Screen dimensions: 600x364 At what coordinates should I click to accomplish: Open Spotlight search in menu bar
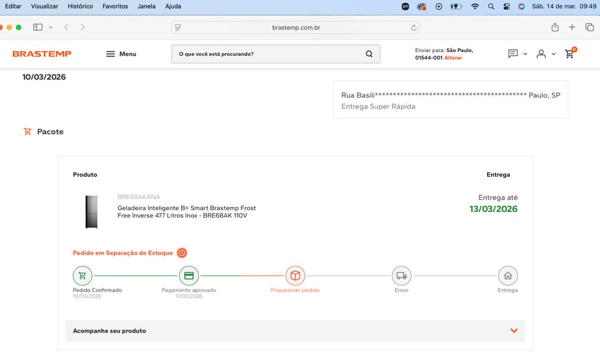pyautogui.click(x=491, y=6)
